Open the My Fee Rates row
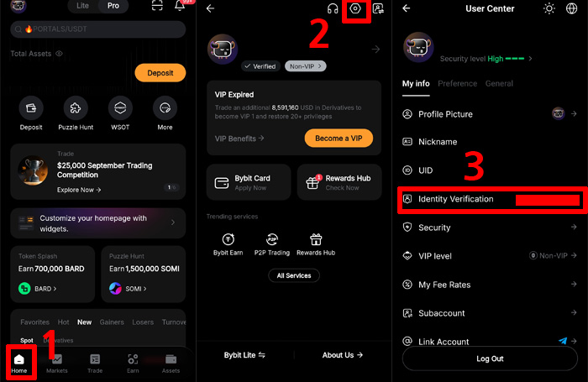This screenshot has width=588, height=382. [x=491, y=285]
